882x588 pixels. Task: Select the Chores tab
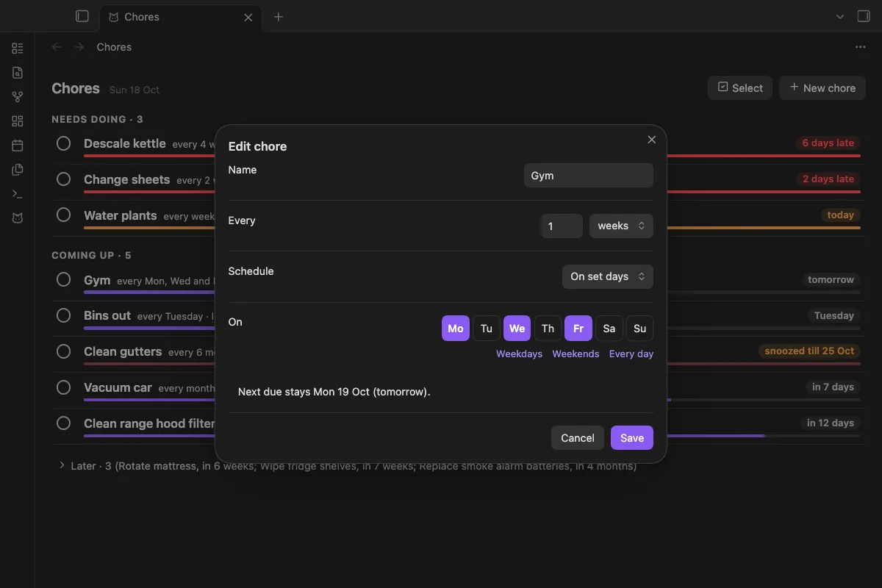click(181, 17)
